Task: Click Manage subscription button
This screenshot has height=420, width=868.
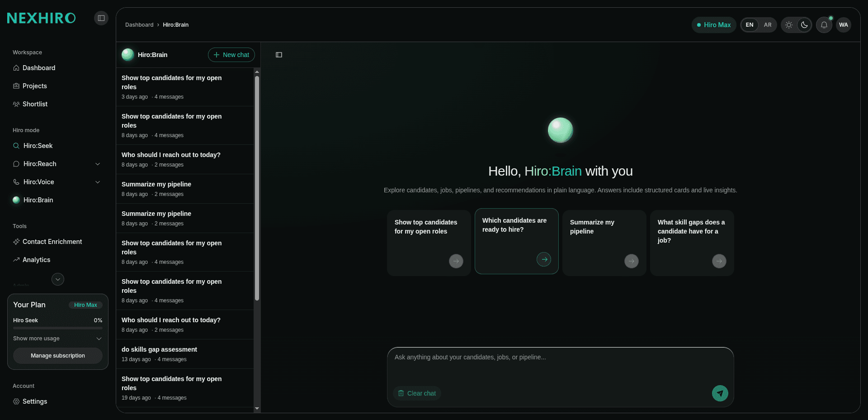Action: pos(58,356)
